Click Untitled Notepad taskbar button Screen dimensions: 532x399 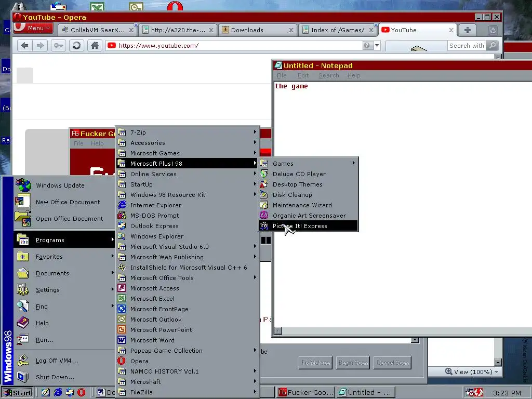[x=366, y=393]
